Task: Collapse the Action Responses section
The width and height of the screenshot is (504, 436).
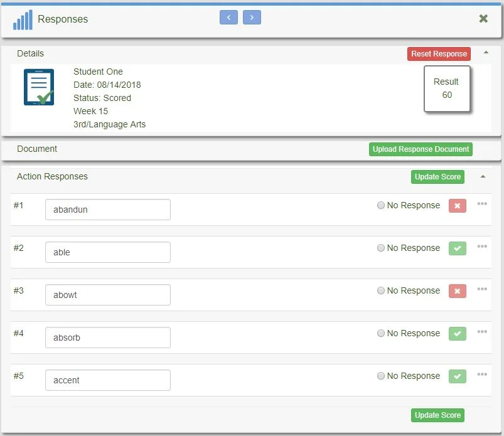Action: pos(483,177)
